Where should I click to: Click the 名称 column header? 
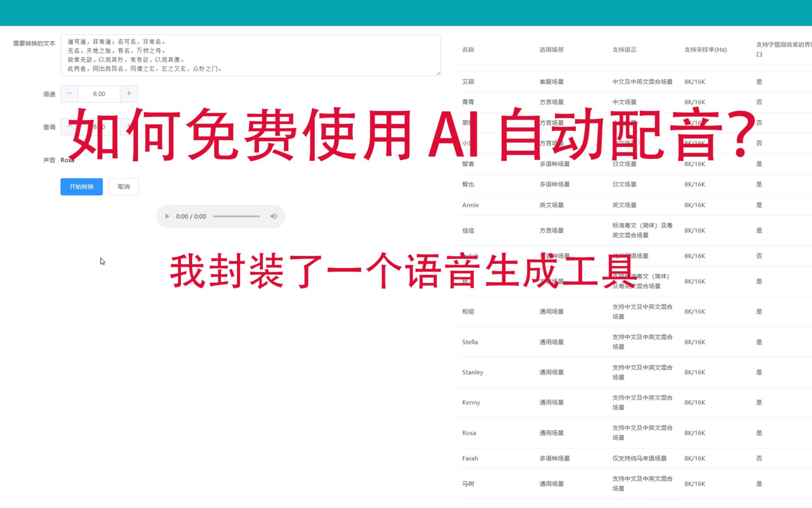pos(468,50)
